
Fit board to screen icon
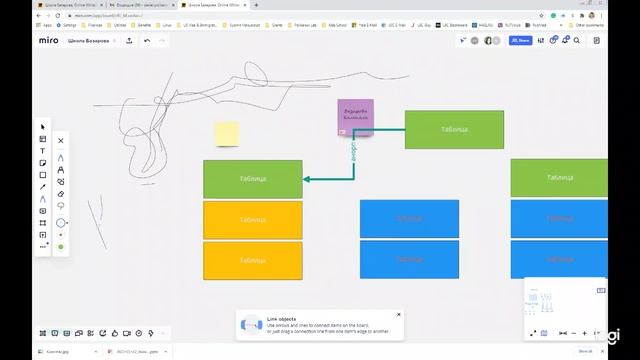point(563,333)
